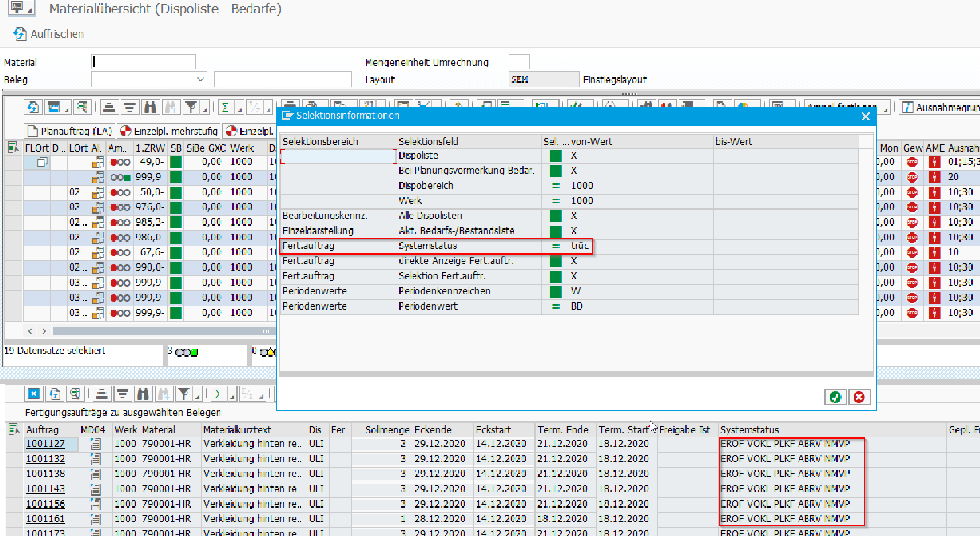Image resolution: width=980 pixels, height=536 pixels.
Task: Click the Auffrischen refresh icon
Action: pos(19,34)
